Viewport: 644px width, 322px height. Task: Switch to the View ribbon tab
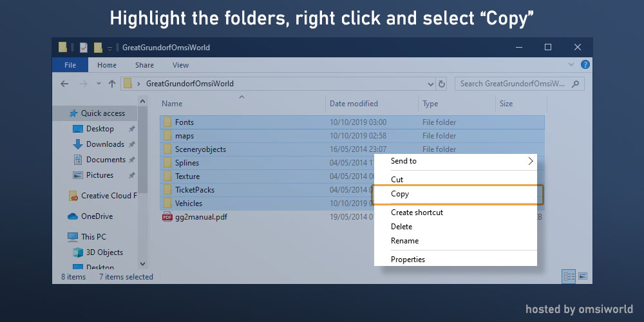click(181, 65)
